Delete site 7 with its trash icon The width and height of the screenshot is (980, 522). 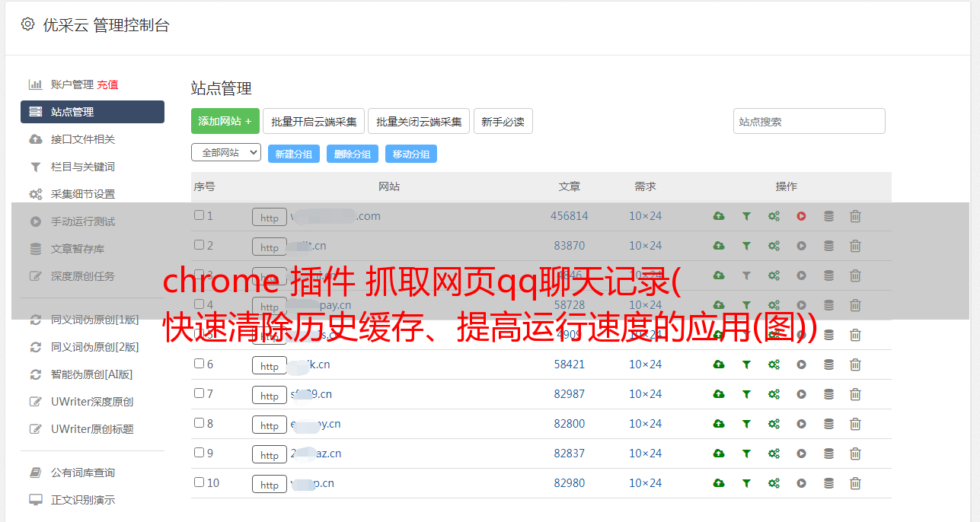[x=855, y=394]
